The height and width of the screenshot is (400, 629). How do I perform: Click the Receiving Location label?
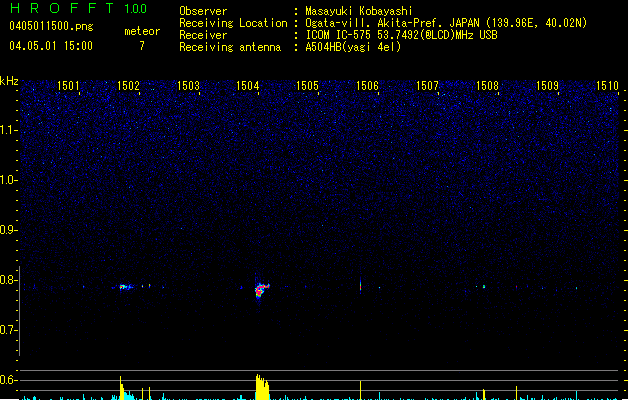click(233, 23)
